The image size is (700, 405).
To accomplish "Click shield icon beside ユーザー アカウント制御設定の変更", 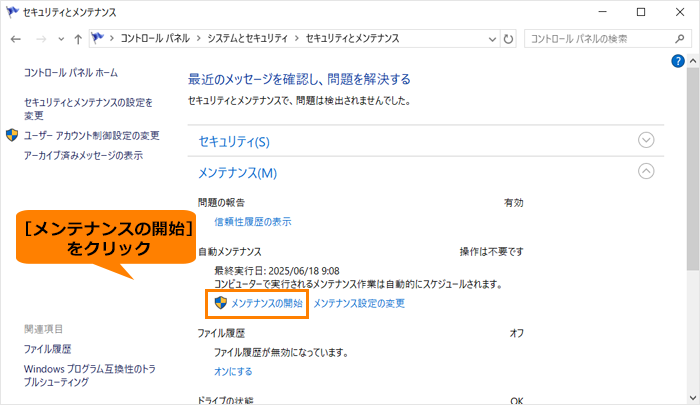I will [x=12, y=135].
